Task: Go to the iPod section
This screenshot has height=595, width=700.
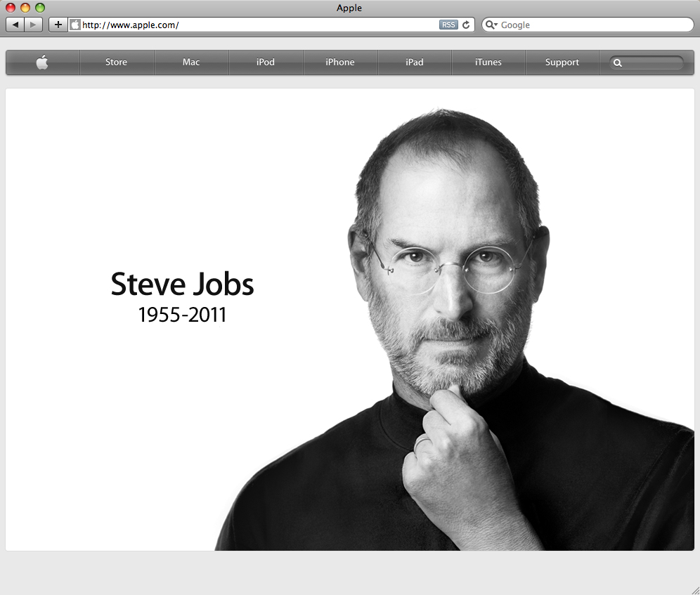Action: tap(266, 63)
